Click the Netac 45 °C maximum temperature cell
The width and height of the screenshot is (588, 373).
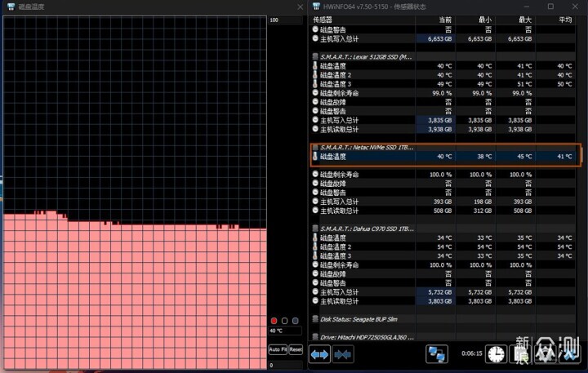(x=524, y=157)
